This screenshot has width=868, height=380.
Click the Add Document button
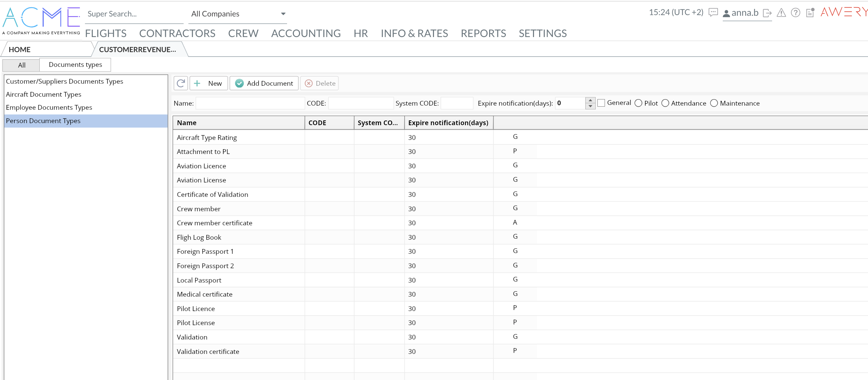point(264,83)
